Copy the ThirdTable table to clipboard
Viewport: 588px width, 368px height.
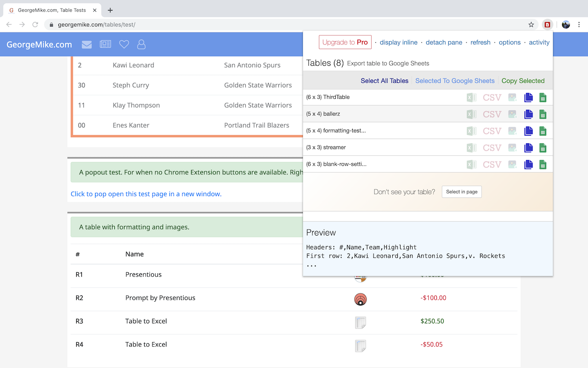click(528, 98)
